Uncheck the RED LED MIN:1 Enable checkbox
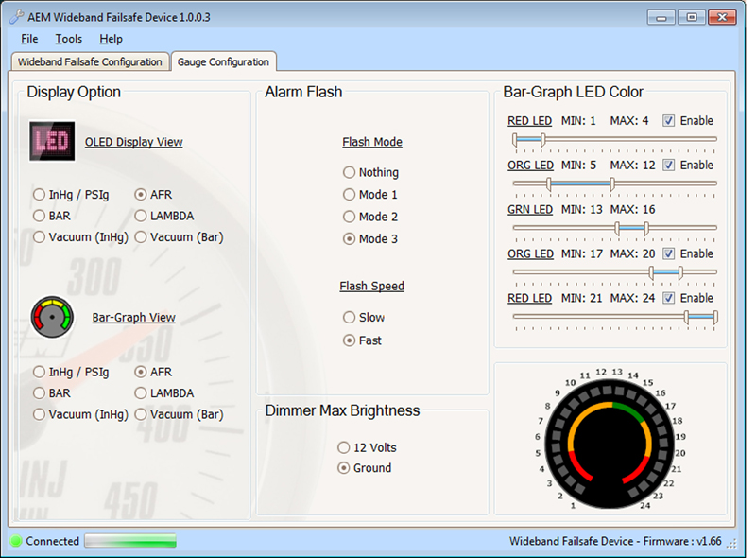This screenshot has height=558, width=756. pyautogui.click(x=670, y=120)
